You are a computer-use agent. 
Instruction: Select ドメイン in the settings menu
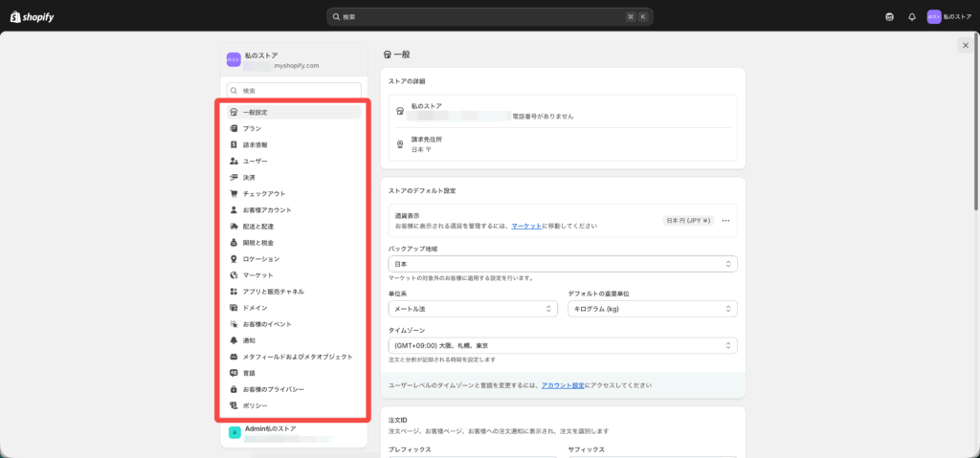pos(255,308)
